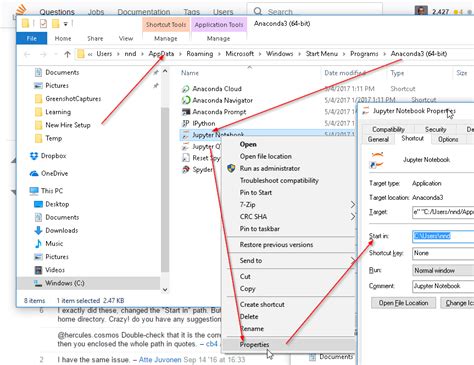
Task: Click the Reset Spyder file icon
Action: click(186, 158)
